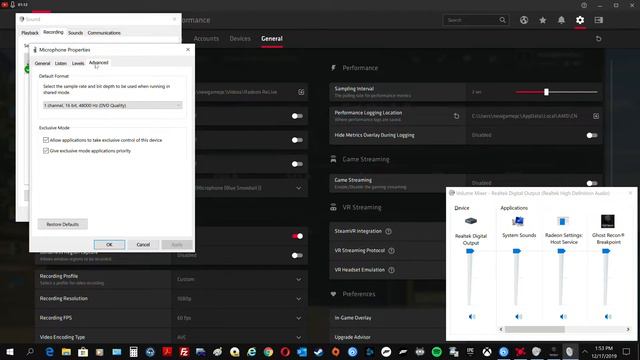The height and width of the screenshot is (360, 640).
Task: Open the Action Center notification icon
Action: pos(627,352)
